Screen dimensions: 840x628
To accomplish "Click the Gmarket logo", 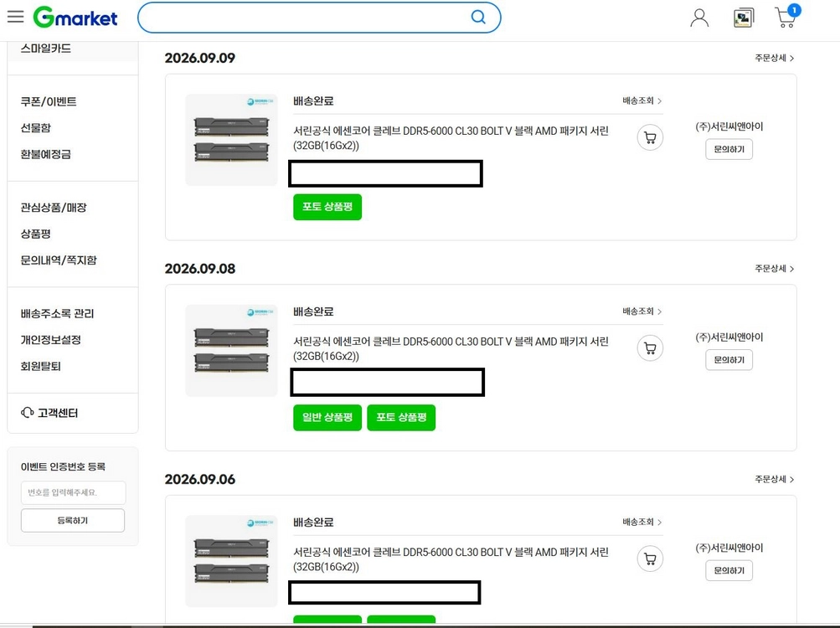I will (75, 18).
